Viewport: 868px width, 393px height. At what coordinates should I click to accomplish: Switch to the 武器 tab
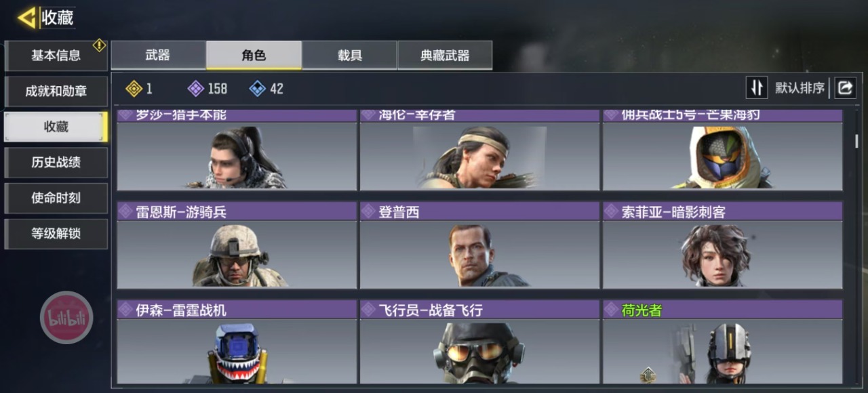(x=158, y=55)
